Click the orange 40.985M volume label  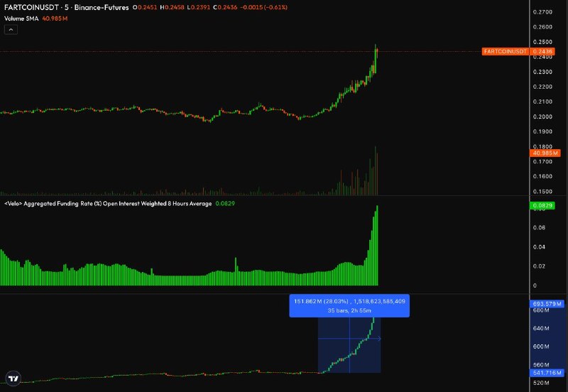tap(545, 153)
